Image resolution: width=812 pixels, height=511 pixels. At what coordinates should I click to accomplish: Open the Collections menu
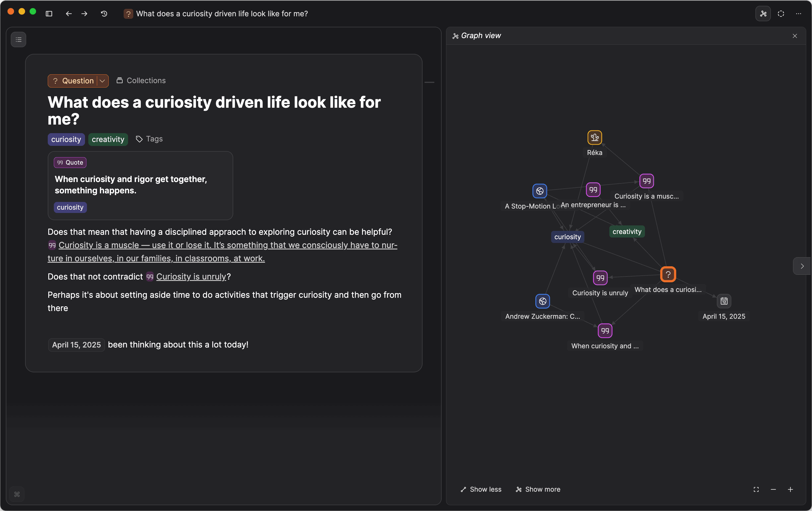tap(140, 80)
